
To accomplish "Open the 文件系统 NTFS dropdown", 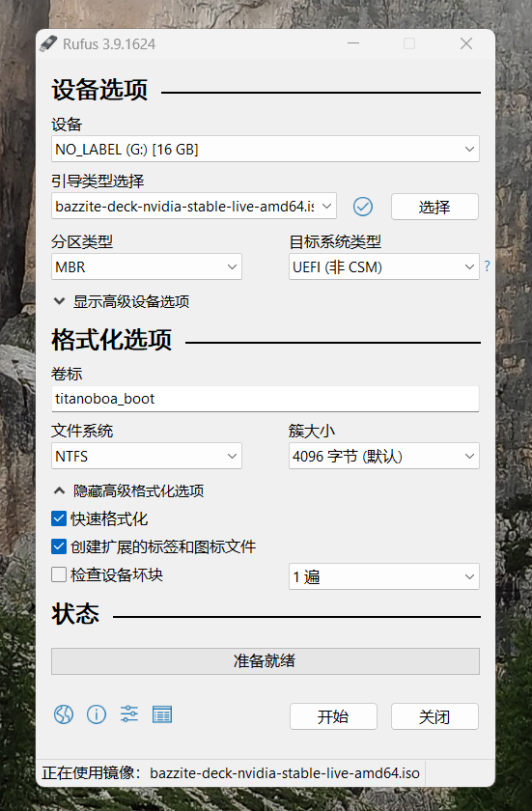I will coord(147,456).
